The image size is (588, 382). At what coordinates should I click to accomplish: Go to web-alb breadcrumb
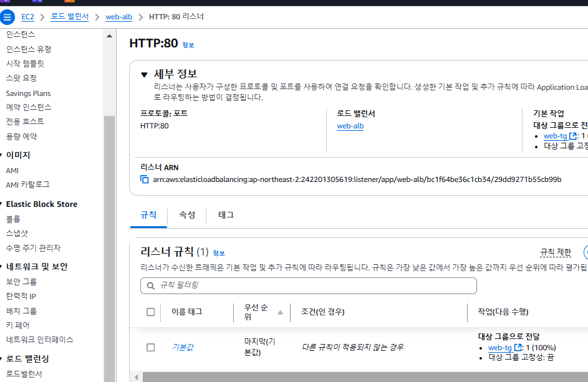[x=119, y=17]
